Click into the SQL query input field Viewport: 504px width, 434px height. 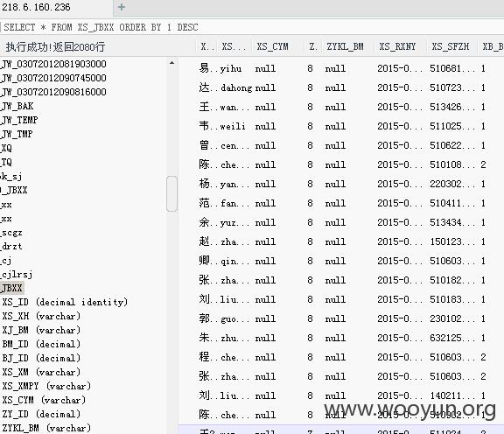252,27
